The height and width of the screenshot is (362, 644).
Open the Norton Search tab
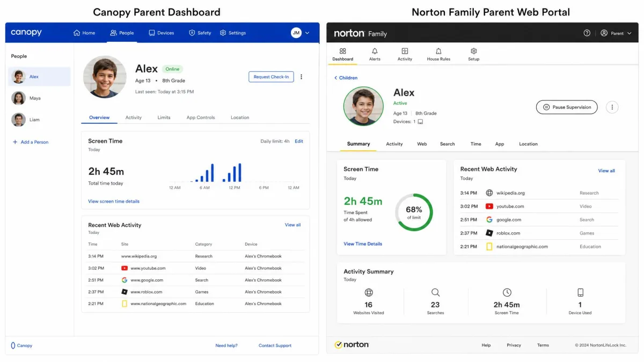point(447,144)
